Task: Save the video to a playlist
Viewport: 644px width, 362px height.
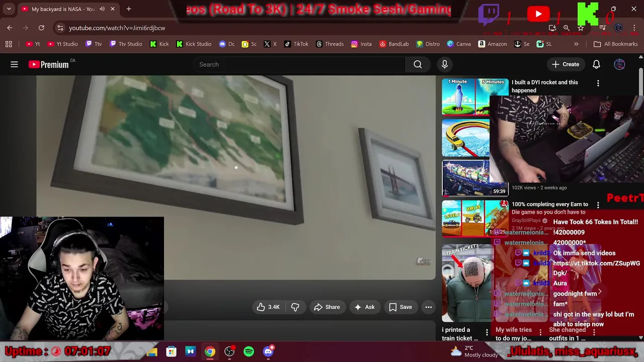Action: (400, 307)
